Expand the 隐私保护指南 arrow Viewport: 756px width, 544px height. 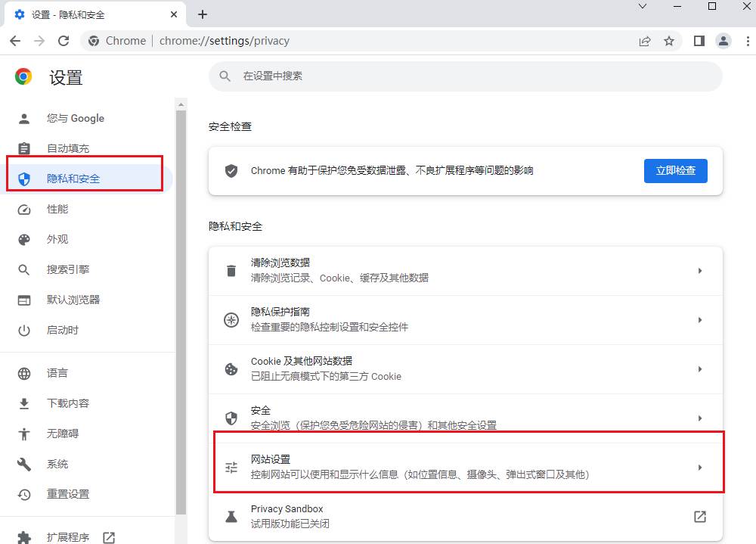point(699,320)
